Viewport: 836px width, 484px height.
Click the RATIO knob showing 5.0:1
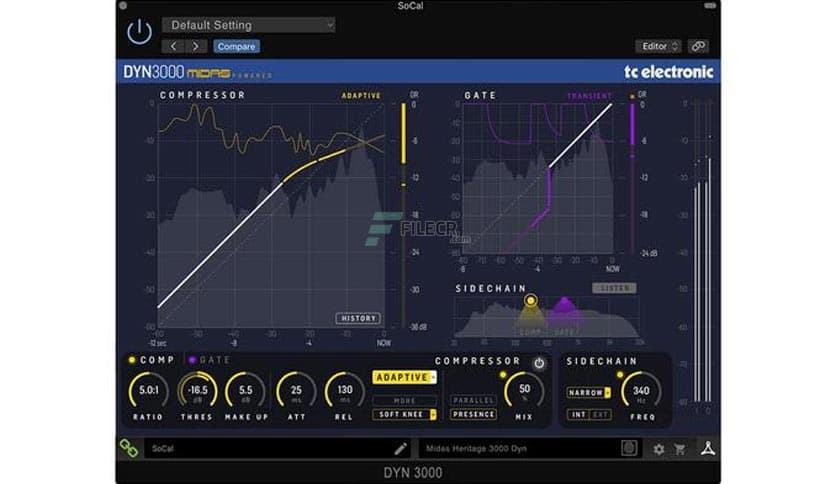coord(148,391)
